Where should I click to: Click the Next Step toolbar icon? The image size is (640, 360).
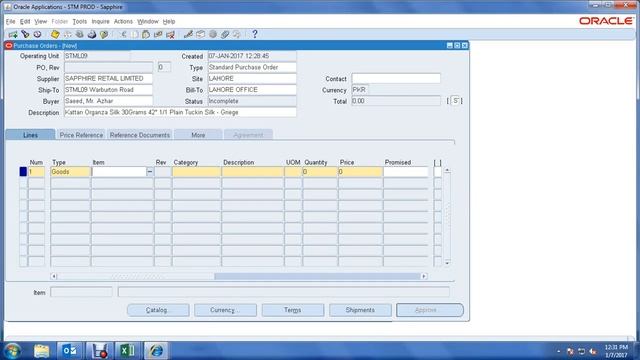tap(67, 34)
